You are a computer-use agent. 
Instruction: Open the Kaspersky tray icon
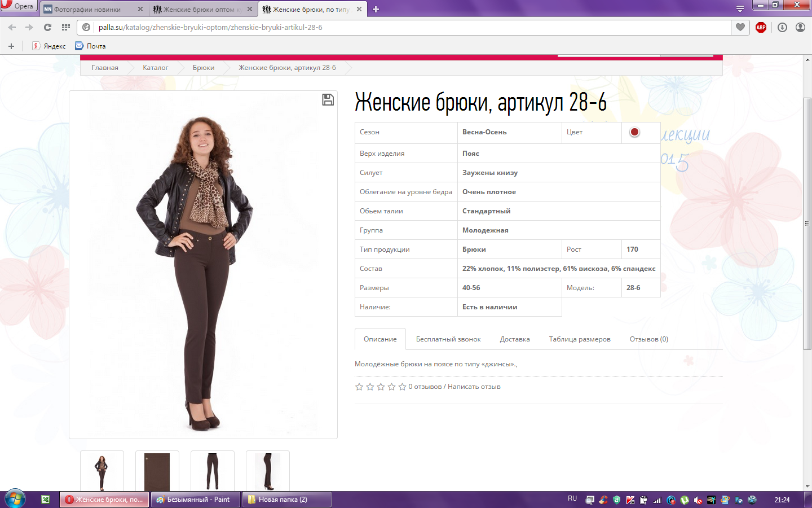point(630,500)
